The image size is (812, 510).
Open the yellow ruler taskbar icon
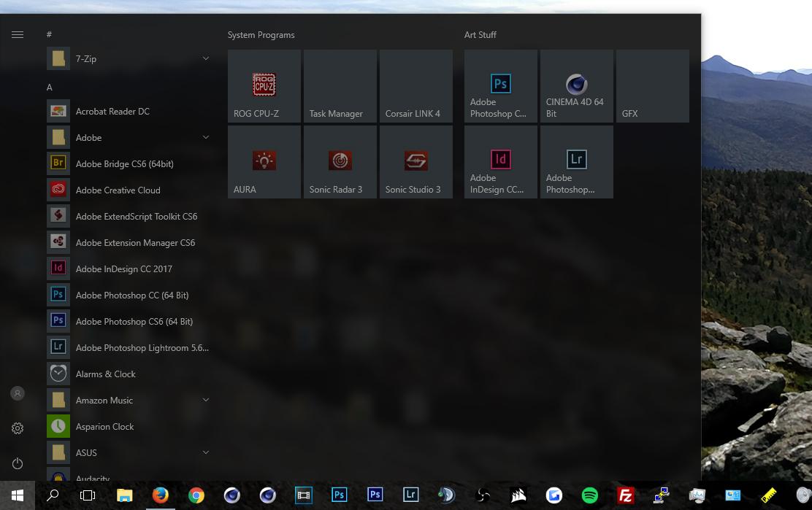tap(768, 495)
